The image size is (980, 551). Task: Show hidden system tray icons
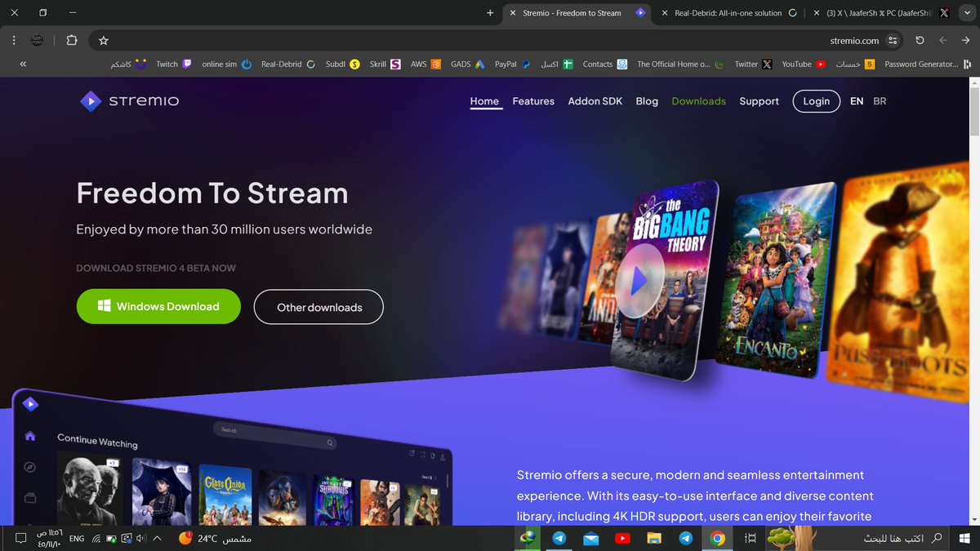(158, 539)
